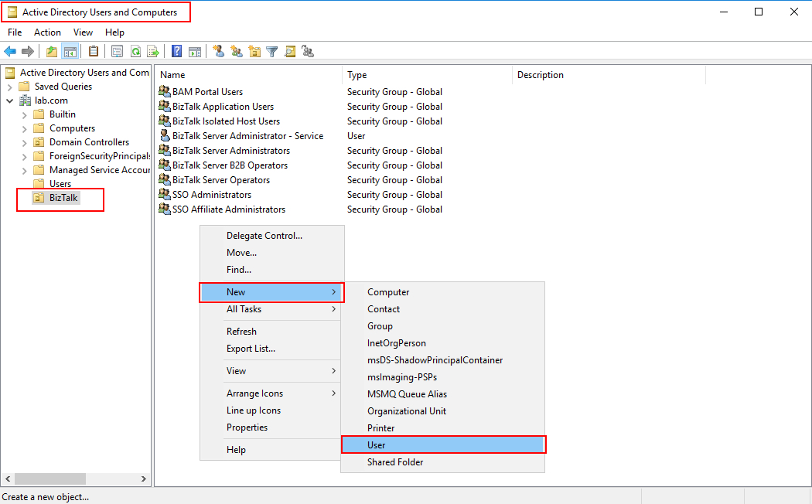The height and width of the screenshot is (504, 812).
Task: Click the Create new group toolbar icon
Action: (x=237, y=51)
